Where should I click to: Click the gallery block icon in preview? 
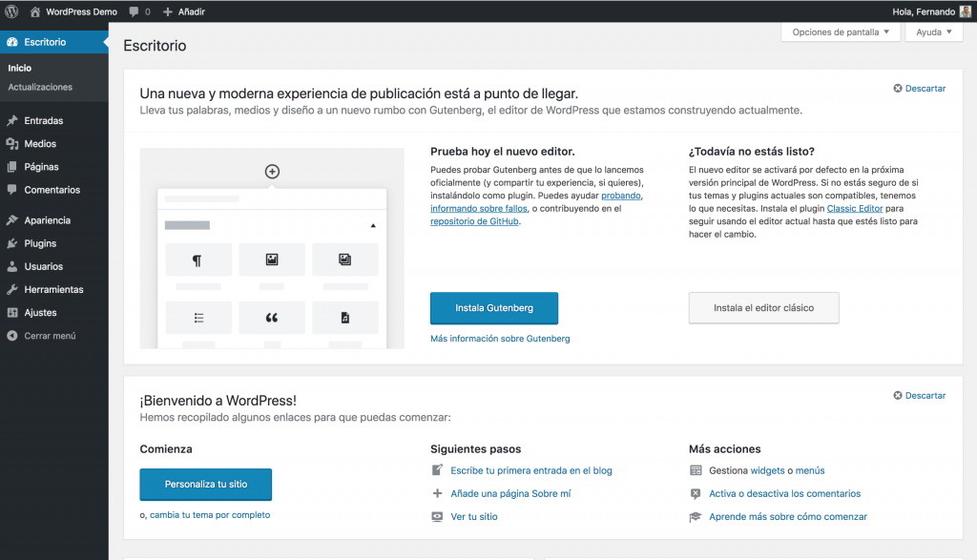[344, 259]
